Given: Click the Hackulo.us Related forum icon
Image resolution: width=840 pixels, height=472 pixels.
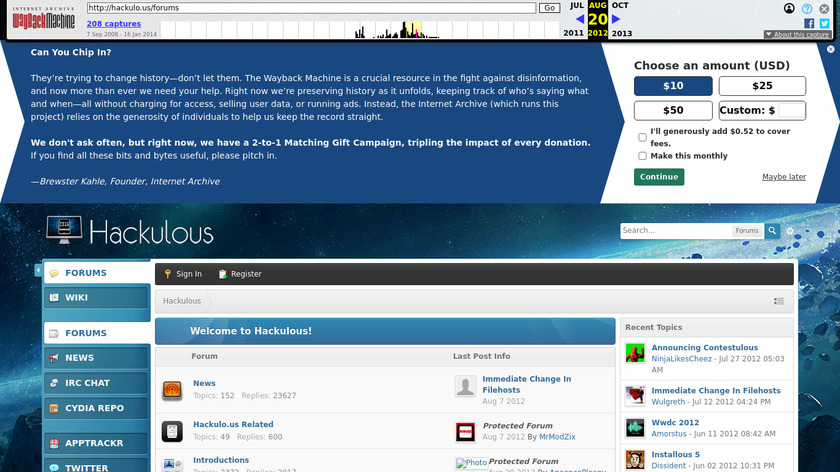Looking at the screenshot, I should [x=172, y=431].
